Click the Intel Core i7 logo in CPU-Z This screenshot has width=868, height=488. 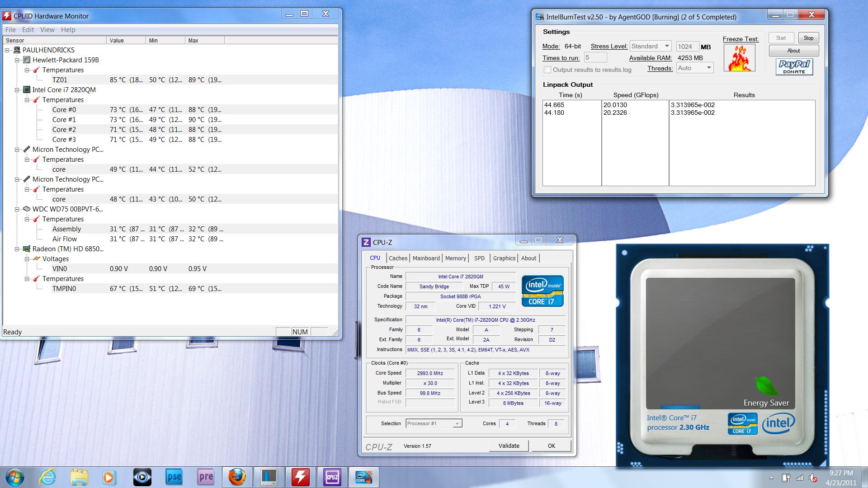(x=542, y=291)
